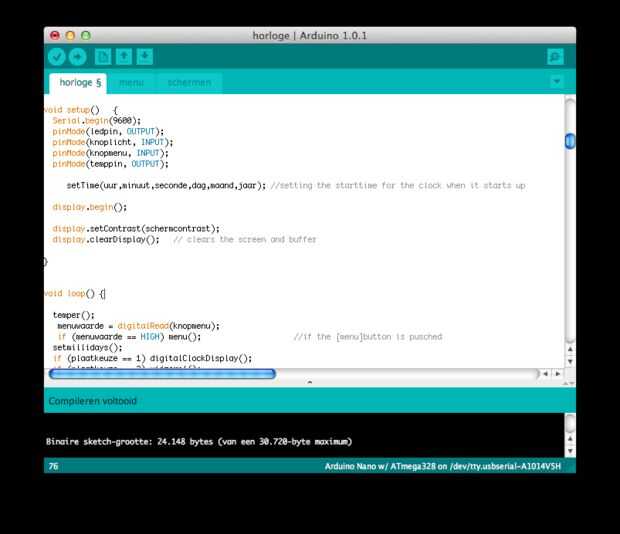Click editor scroll up arrow
Image resolution: width=620 pixels, height=534 pixels.
point(570,349)
